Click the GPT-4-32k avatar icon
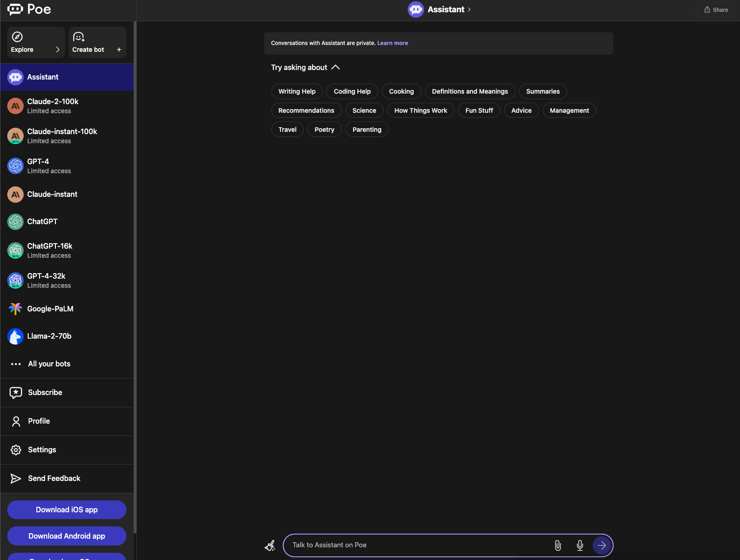 click(x=15, y=280)
